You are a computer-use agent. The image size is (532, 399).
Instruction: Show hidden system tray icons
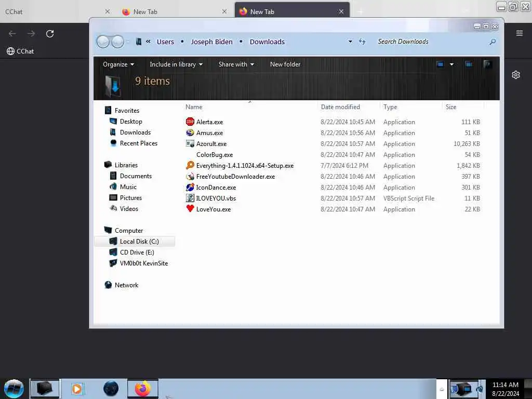pyautogui.click(x=442, y=389)
